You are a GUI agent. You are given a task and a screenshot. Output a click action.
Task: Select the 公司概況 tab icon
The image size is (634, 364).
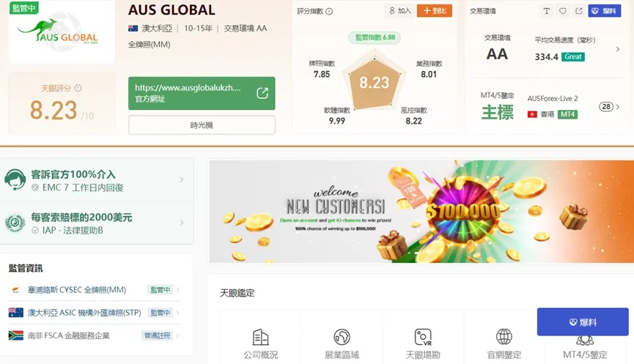click(x=260, y=337)
